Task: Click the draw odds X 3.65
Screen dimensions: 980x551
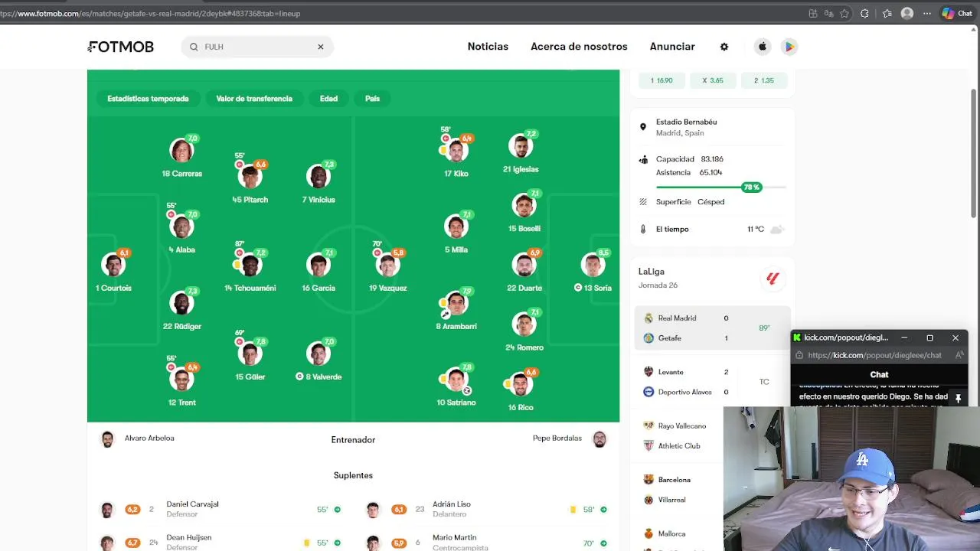Action: (713, 80)
